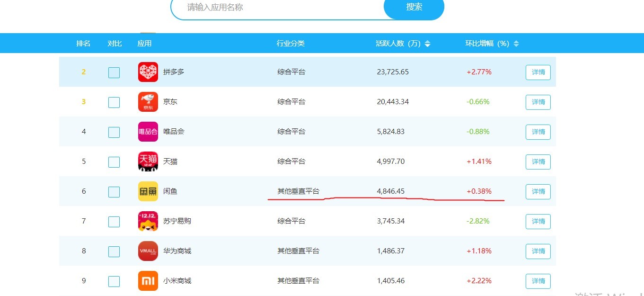Click the value 1,486.37

(391, 251)
